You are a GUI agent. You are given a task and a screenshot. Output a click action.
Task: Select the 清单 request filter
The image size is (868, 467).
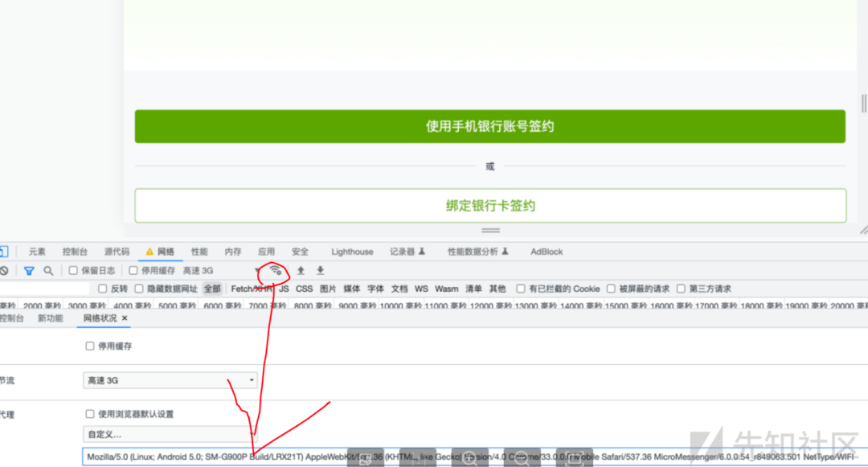coord(473,289)
